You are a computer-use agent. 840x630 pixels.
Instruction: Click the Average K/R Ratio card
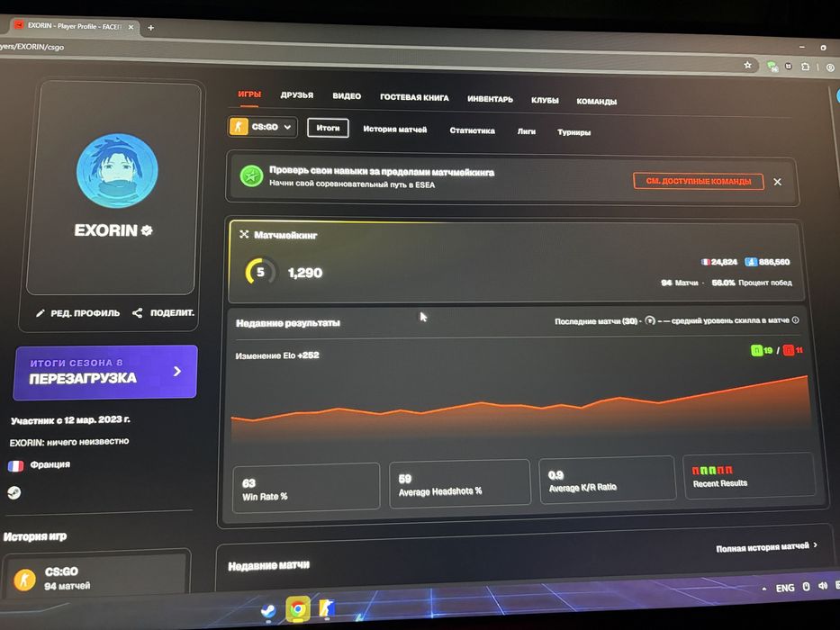[607, 481]
